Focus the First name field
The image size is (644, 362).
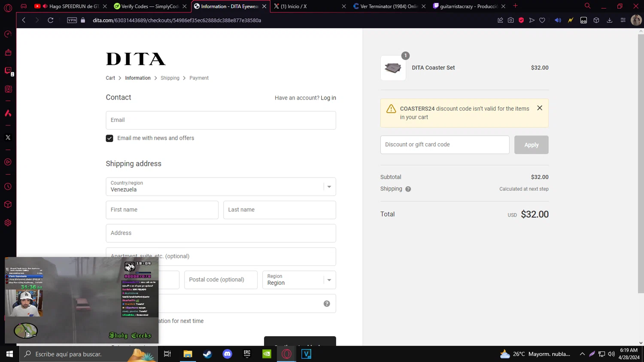coord(162,210)
